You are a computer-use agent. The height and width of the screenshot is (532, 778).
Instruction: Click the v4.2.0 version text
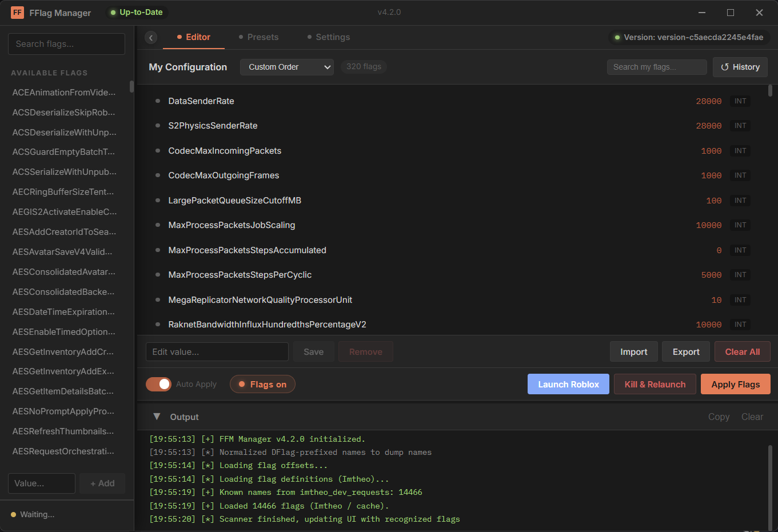click(x=389, y=12)
